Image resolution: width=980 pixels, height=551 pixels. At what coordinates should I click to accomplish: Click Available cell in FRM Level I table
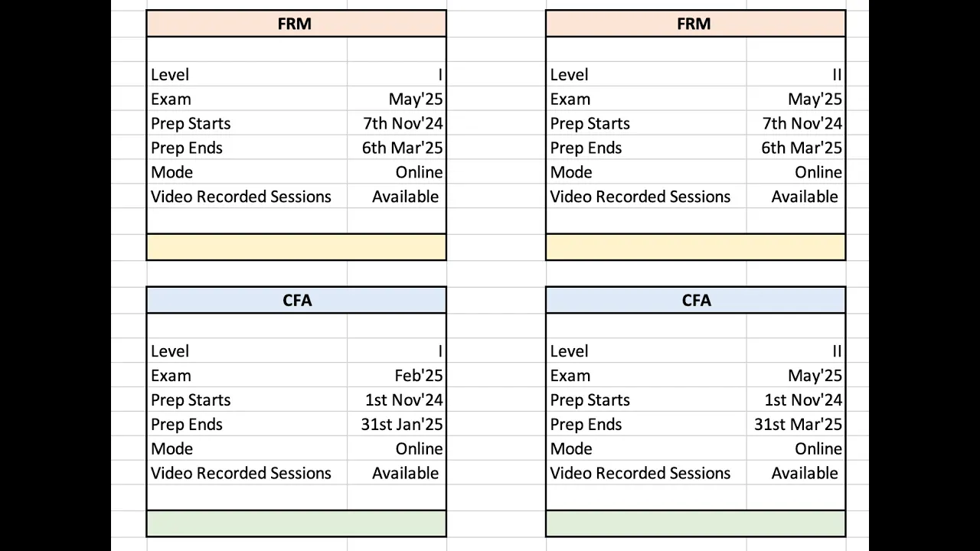click(397, 197)
